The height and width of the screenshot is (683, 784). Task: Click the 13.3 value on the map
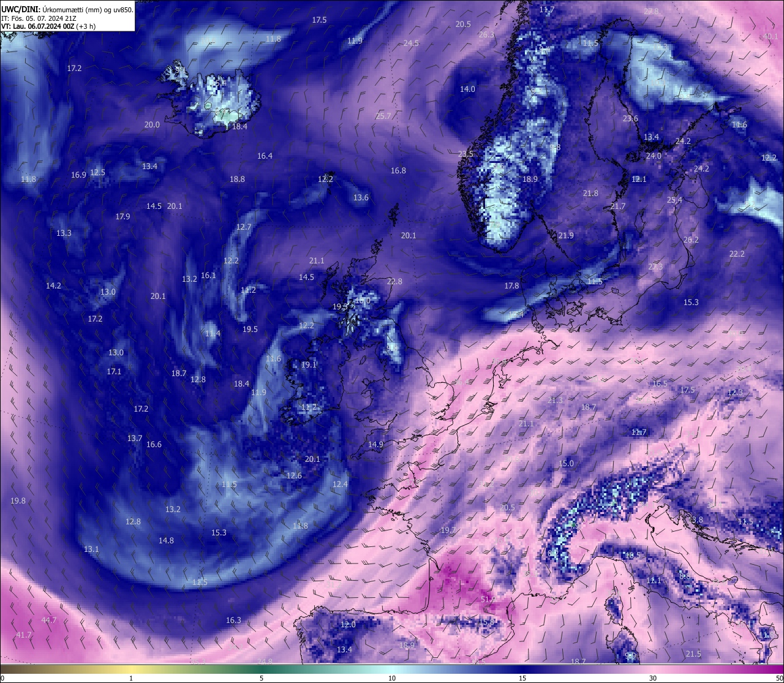pos(64,233)
